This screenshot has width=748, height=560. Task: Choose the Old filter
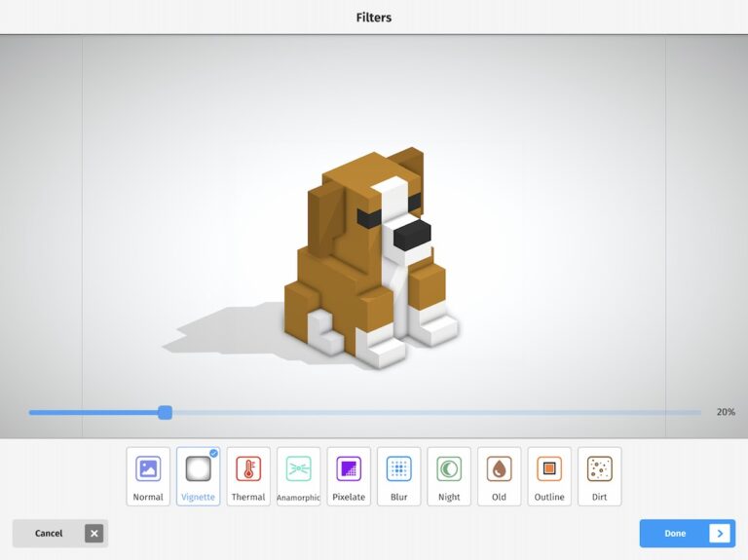click(x=499, y=476)
